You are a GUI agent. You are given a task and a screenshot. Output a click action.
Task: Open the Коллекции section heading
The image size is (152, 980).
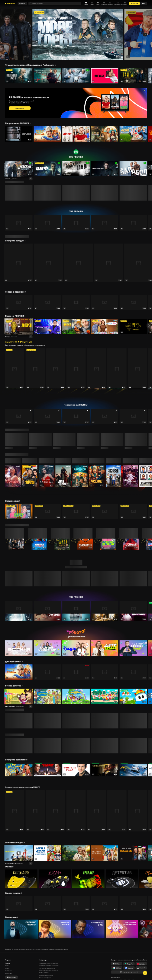[x=11, y=917]
